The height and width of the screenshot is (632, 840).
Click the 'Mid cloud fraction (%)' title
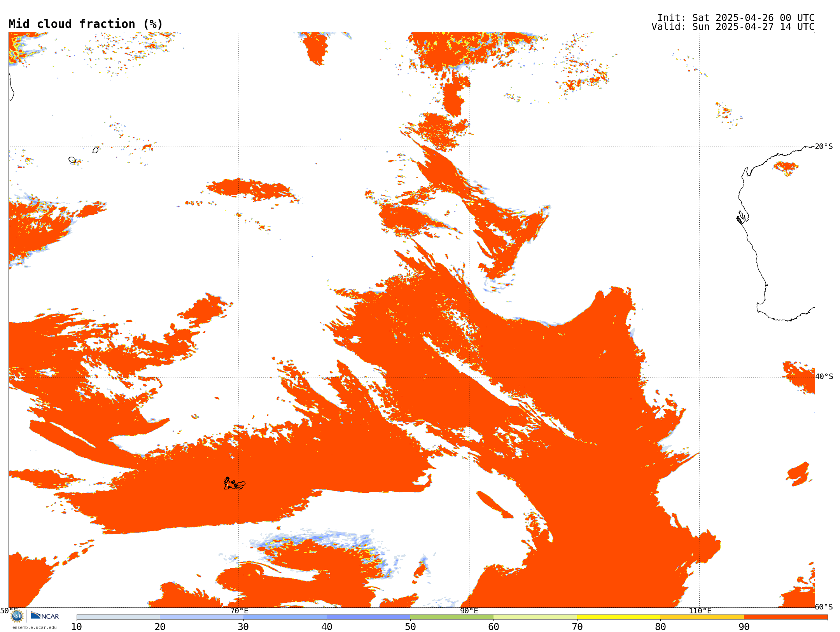86,24
